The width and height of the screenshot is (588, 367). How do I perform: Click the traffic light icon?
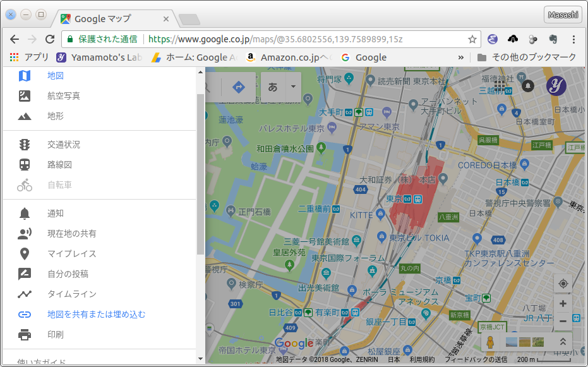(25, 145)
